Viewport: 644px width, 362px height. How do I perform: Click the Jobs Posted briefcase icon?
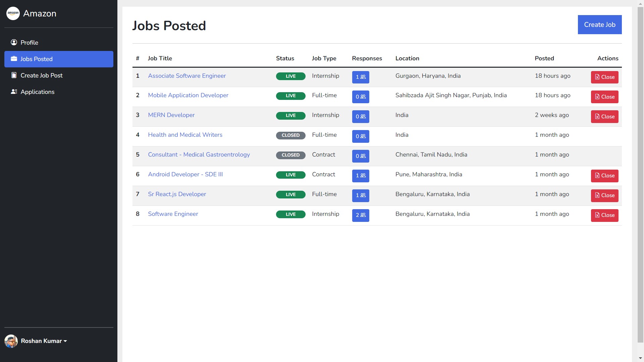(14, 59)
